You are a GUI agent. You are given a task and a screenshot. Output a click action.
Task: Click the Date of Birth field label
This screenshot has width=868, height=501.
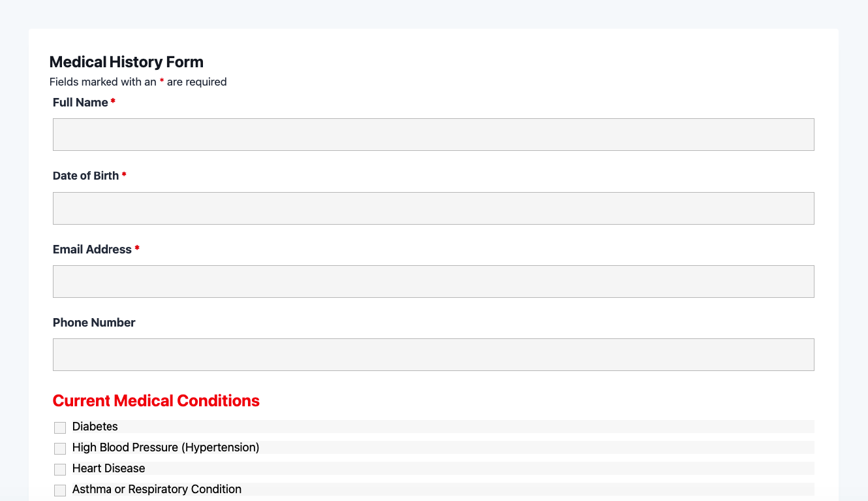tap(85, 176)
